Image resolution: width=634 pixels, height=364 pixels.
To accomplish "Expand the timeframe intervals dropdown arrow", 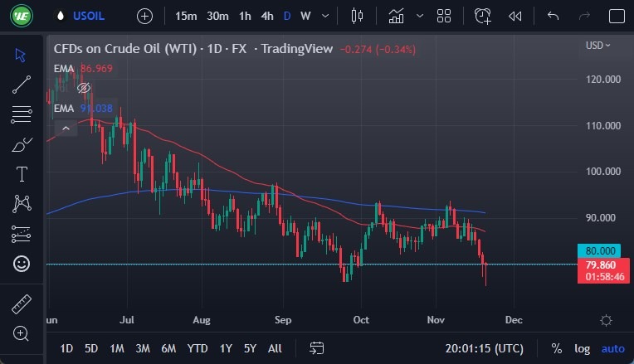I will click(324, 16).
